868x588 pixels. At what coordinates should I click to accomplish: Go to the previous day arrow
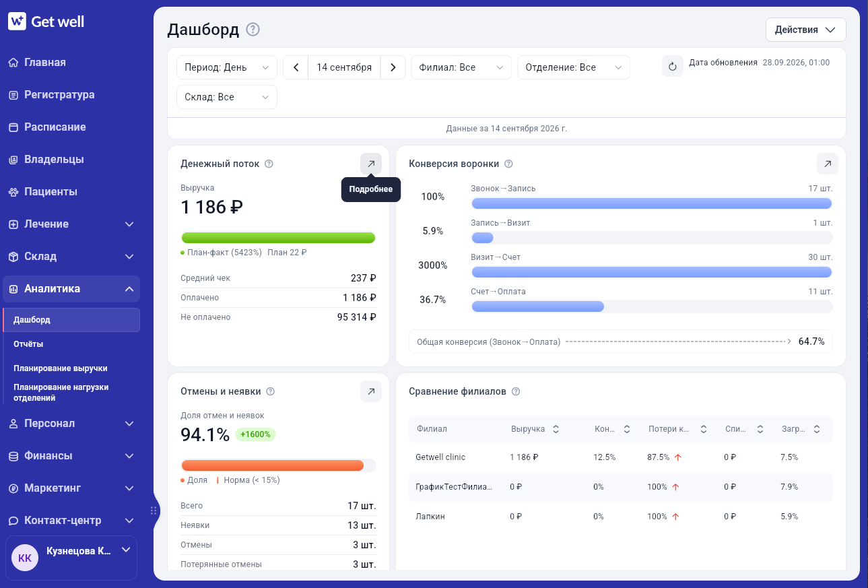point(296,67)
